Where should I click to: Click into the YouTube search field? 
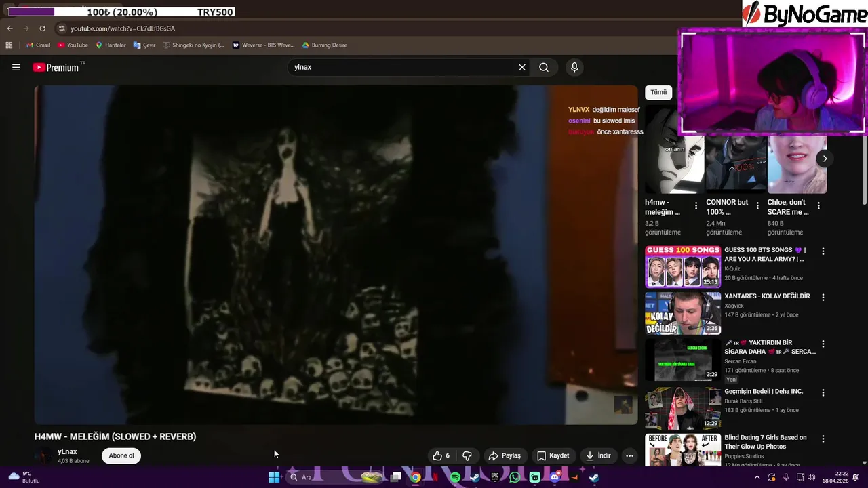pos(403,67)
